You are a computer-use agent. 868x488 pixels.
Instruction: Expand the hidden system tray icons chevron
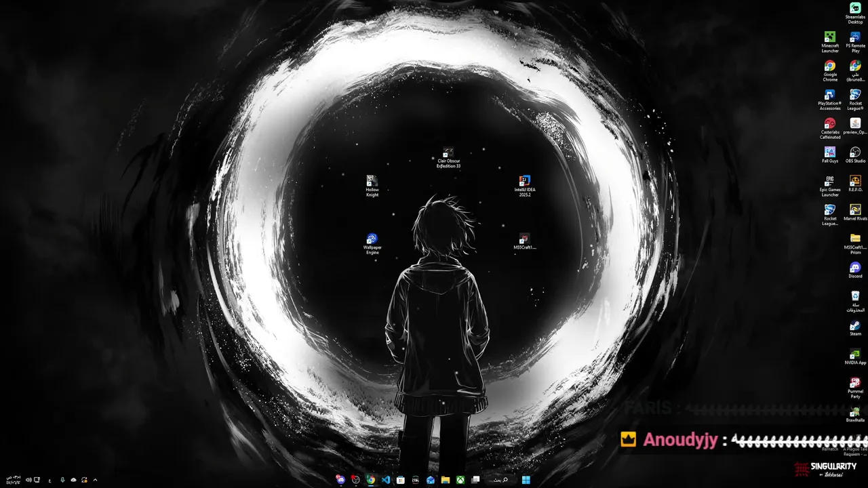point(95,480)
